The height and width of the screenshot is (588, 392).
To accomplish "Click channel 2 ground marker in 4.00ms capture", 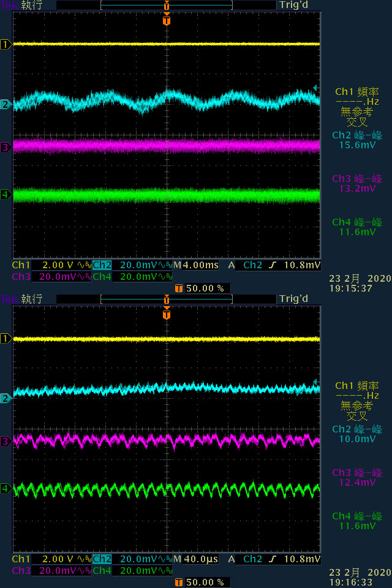I will (x=6, y=104).
